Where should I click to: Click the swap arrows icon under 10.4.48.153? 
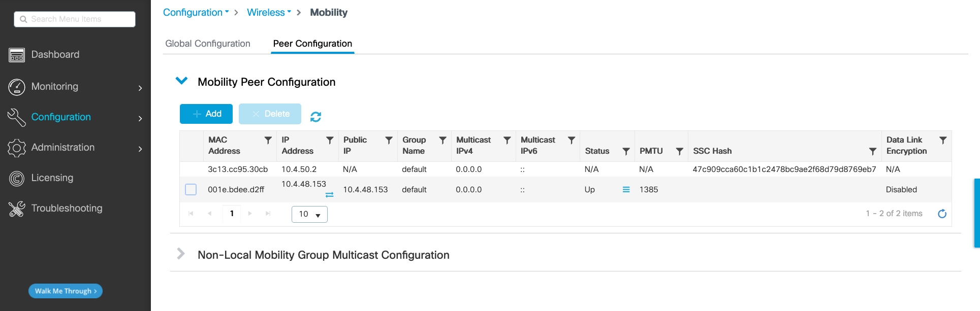[x=329, y=195]
